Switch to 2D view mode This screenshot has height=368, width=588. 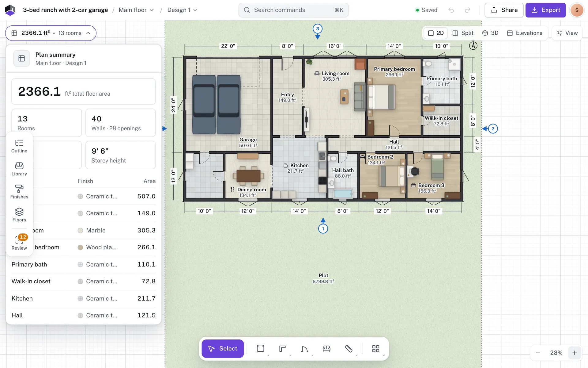pyautogui.click(x=436, y=33)
